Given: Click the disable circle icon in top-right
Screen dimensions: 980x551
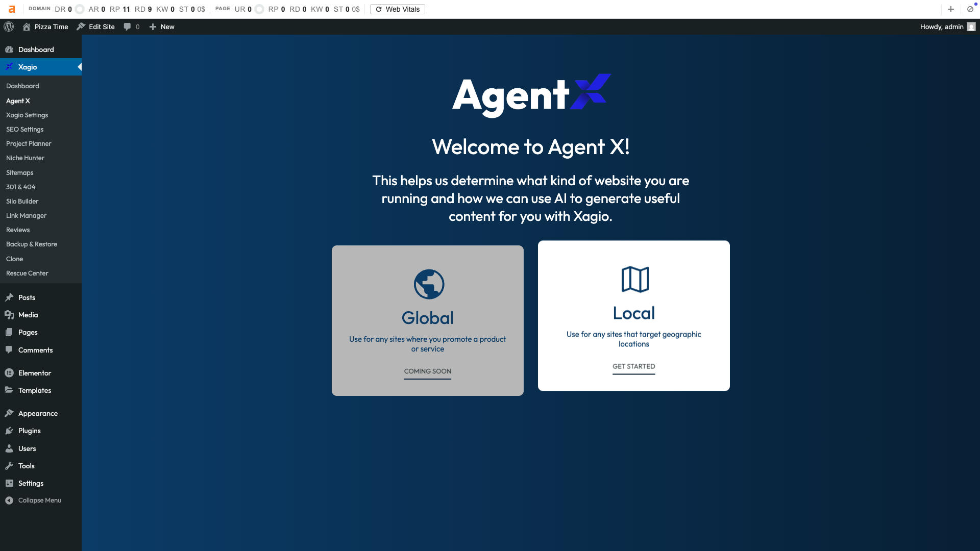Looking at the screenshot, I should (x=970, y=9).
